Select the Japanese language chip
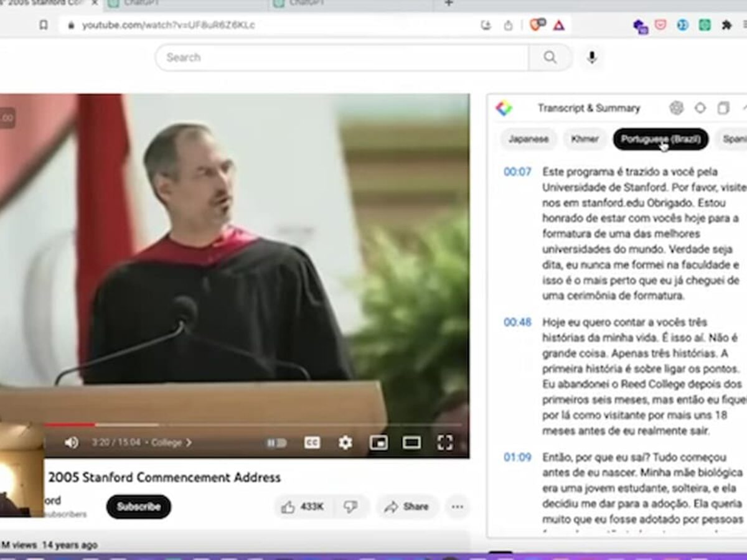This screenshot has height=560, width=747. tap(529, 139)
